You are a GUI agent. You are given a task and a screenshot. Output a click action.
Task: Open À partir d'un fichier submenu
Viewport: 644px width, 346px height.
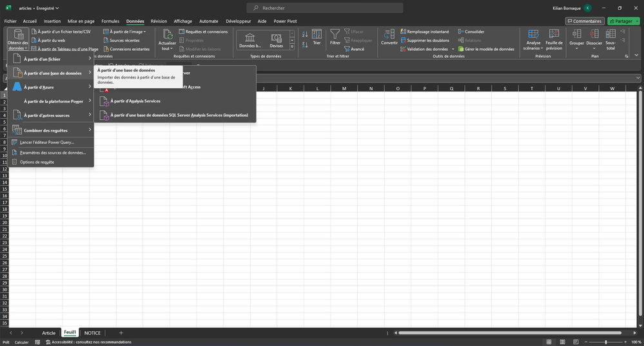[52, 59]
